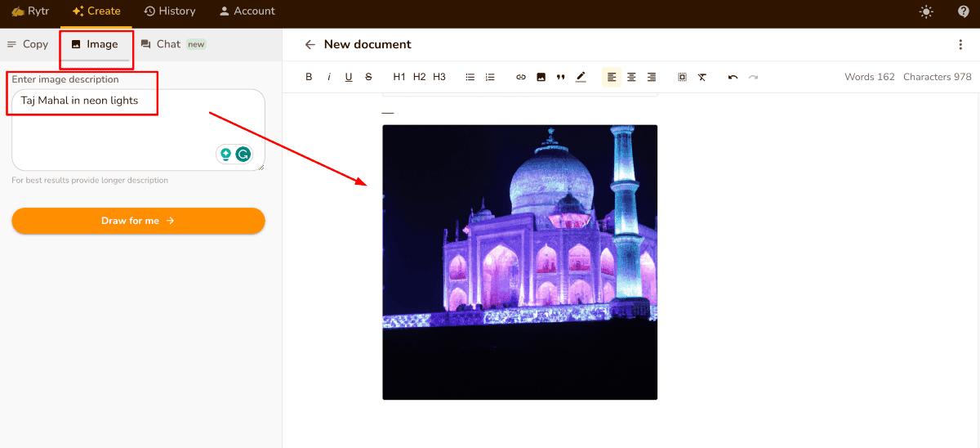Image resolution: width=980 pixels, height=448 pixels.
Task: Undo the last edit
Action: (x=733, y=77)
